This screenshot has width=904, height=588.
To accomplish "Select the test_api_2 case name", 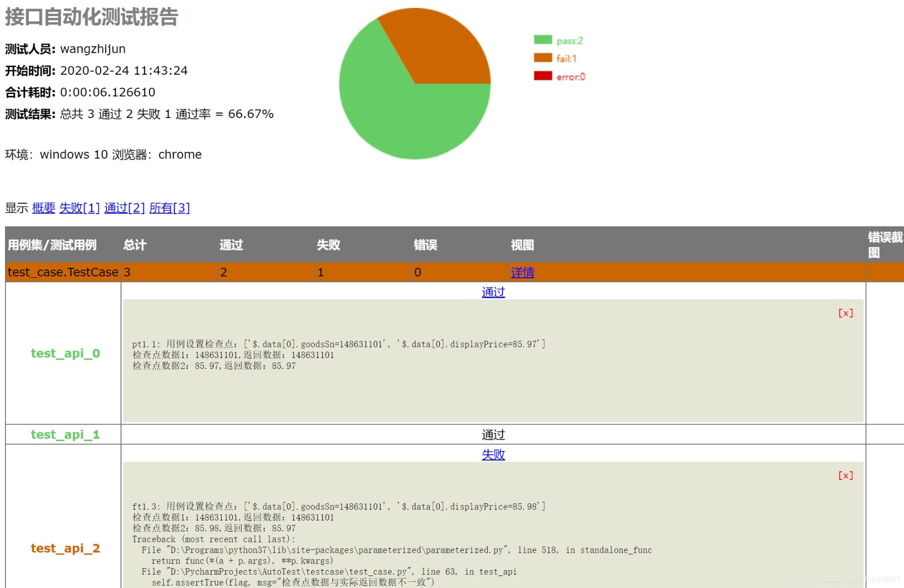I will pos(65,548).
